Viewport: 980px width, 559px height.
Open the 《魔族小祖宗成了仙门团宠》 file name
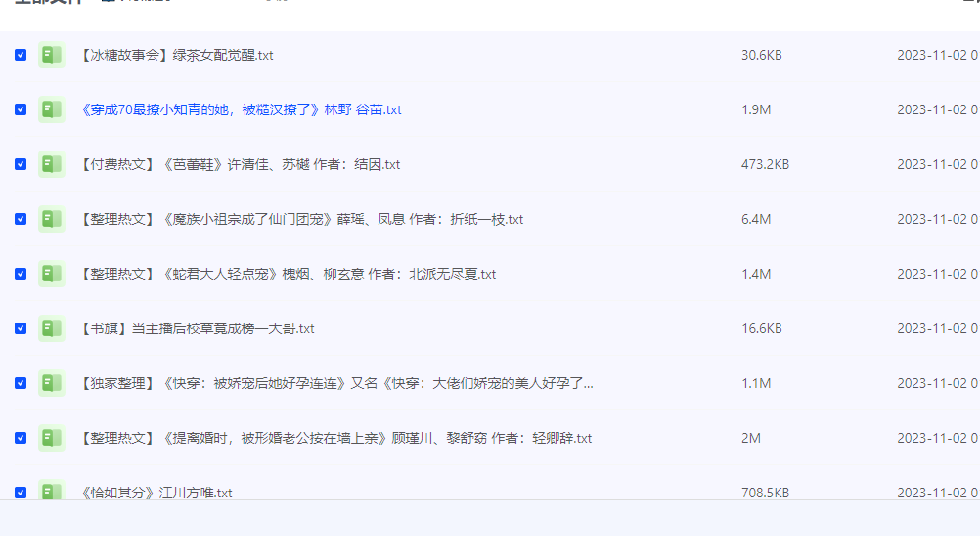pos(300,220)
